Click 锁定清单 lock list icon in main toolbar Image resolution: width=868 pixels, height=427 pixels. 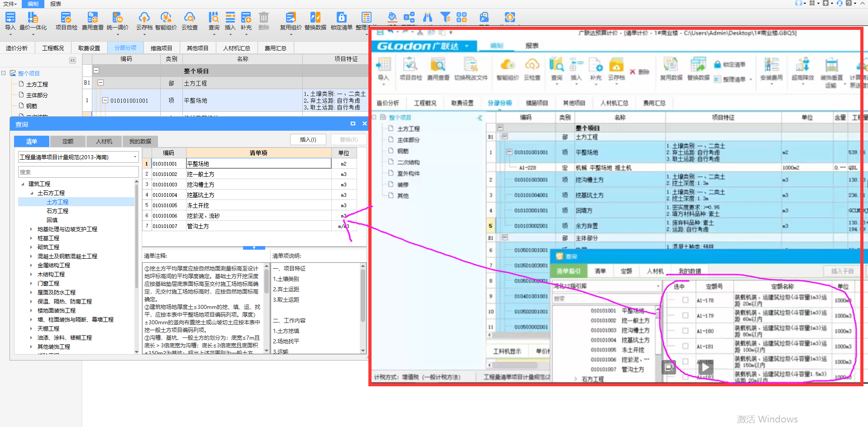(x=341, y=18)
